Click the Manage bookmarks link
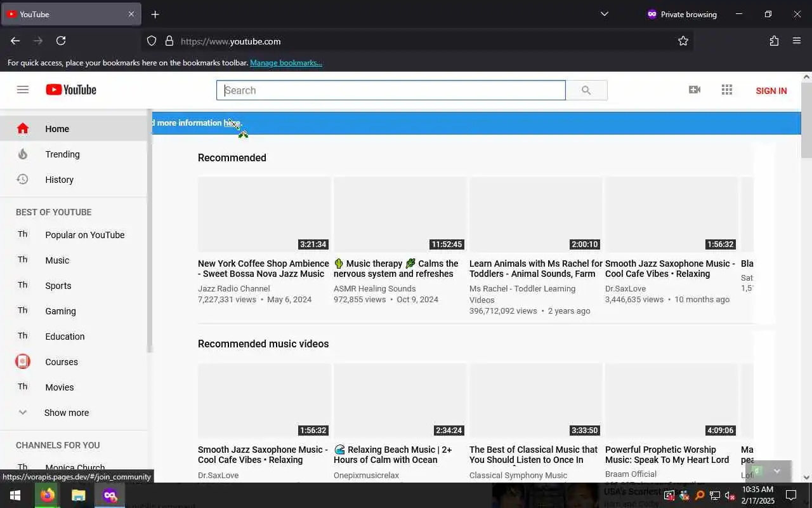This screenshot has height=508, width=812. 286,63
